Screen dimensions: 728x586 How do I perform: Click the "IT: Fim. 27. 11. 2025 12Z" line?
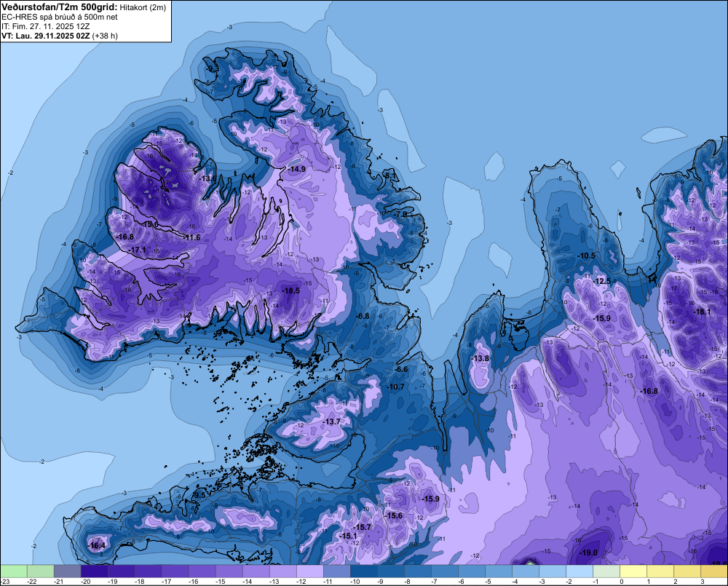[x=45, y=26]
